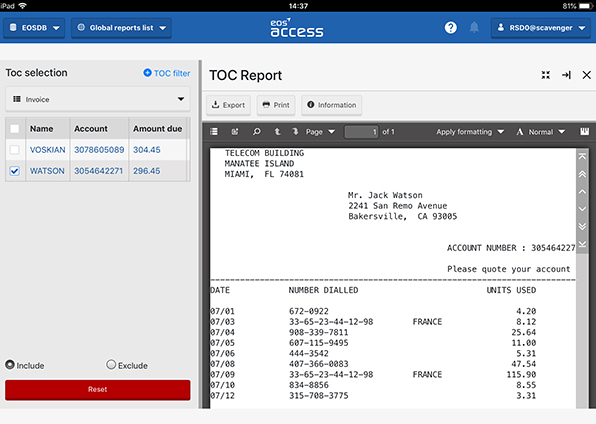Collapse panel with arrow-to-bar icon
Viewport: 596px width, 424px height.
566,75
